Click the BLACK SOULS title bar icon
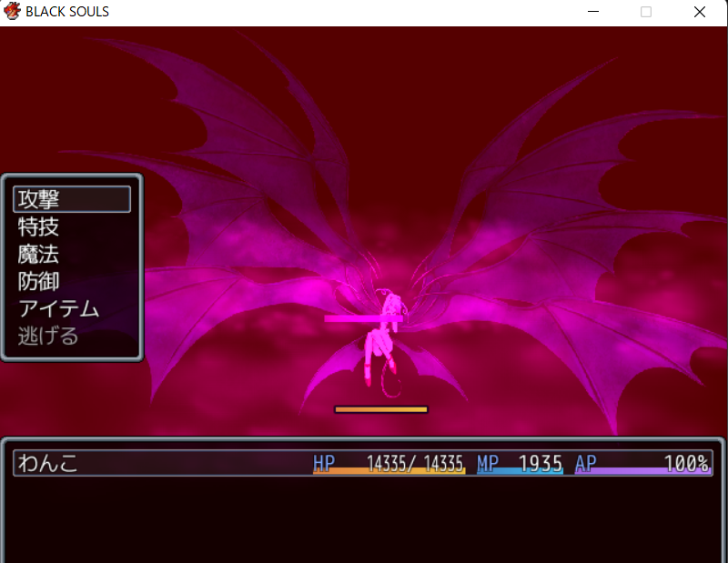 pos(12,11)
